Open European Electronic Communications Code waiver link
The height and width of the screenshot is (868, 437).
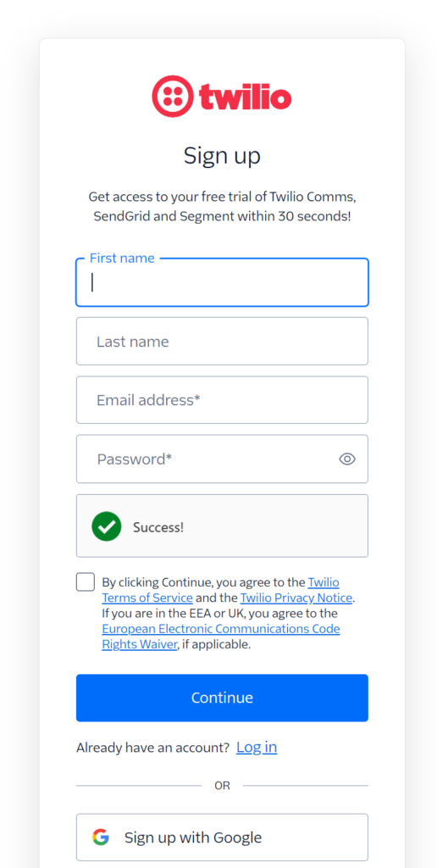point(221,637)
